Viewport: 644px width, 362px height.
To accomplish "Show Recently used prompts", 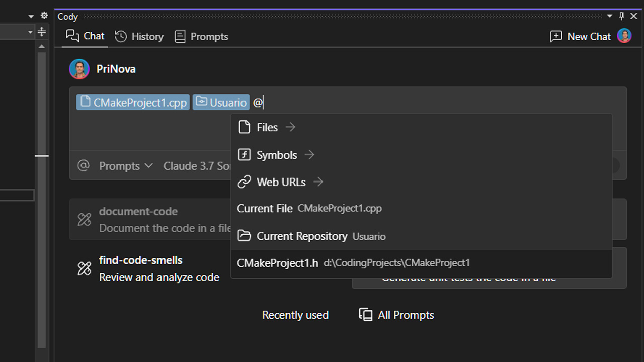I will point(295,315).
